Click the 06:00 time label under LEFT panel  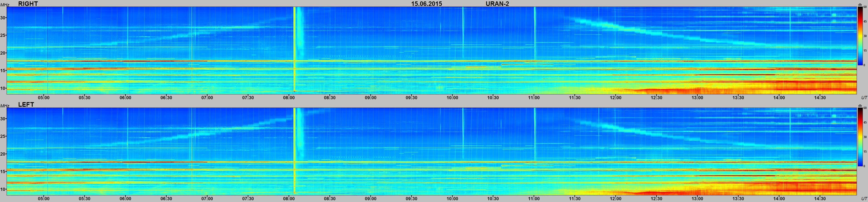[x=125, y=199]
